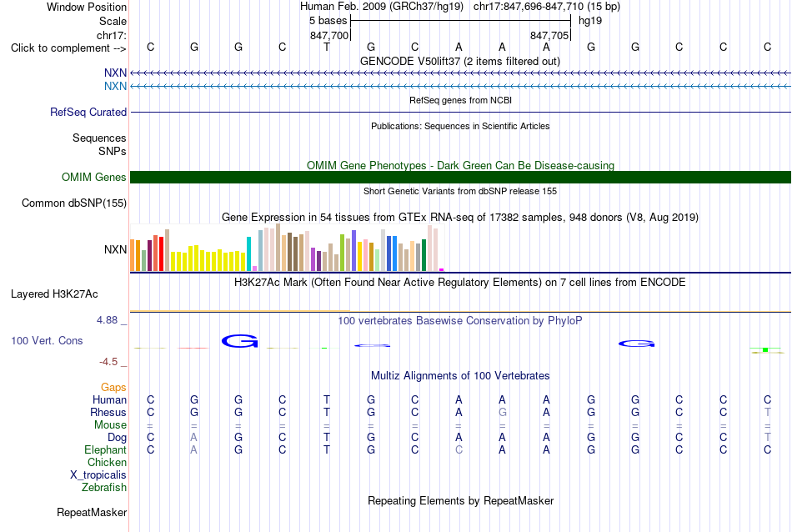Click '100 vertebrates Basewise Conservation by PhyloP' title
The height and width of the screenshot is (532, 792).
click(459, 320)
